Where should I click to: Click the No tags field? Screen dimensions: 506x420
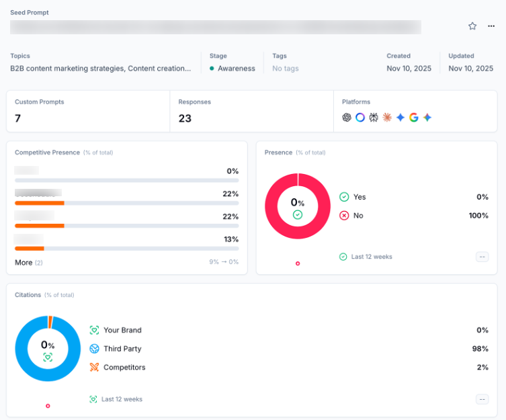[286, 69]
